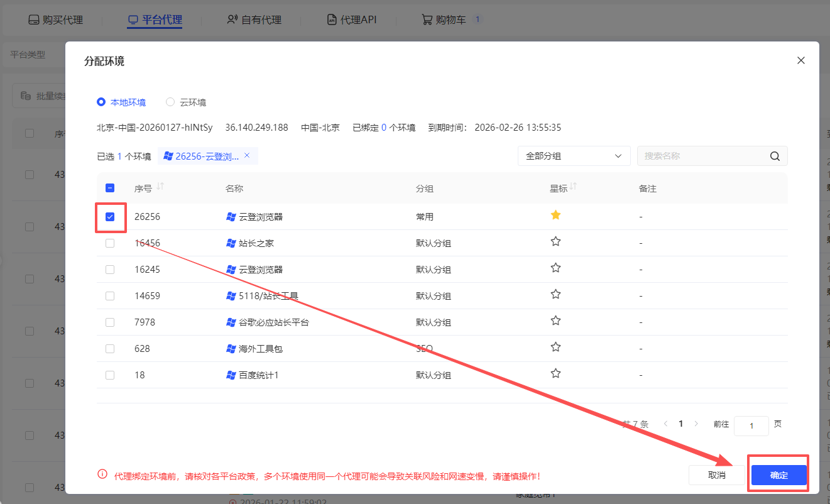Click the next page chevron in pagination

[x=696, y=424]
